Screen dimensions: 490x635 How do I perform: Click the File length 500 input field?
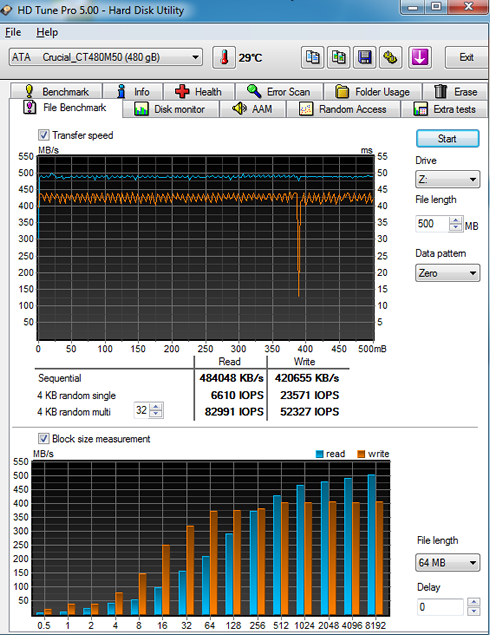tap(432, 224)
